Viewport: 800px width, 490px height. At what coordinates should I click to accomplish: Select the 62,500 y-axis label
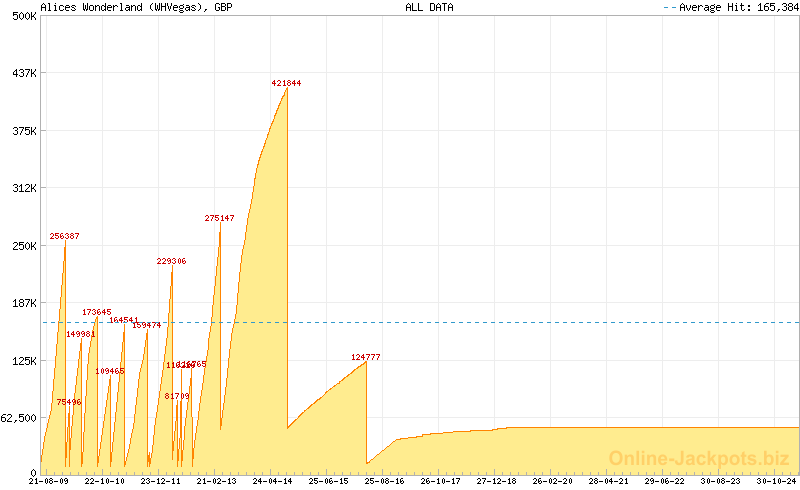(x=19, y=418)
